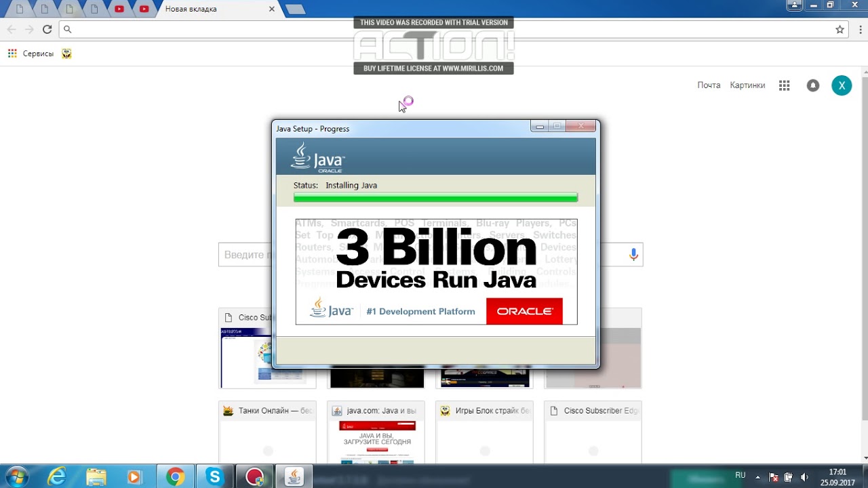868x488 pixels.
Task: Open the SpongeBob bookmark icon
Action: pos(66,54)
